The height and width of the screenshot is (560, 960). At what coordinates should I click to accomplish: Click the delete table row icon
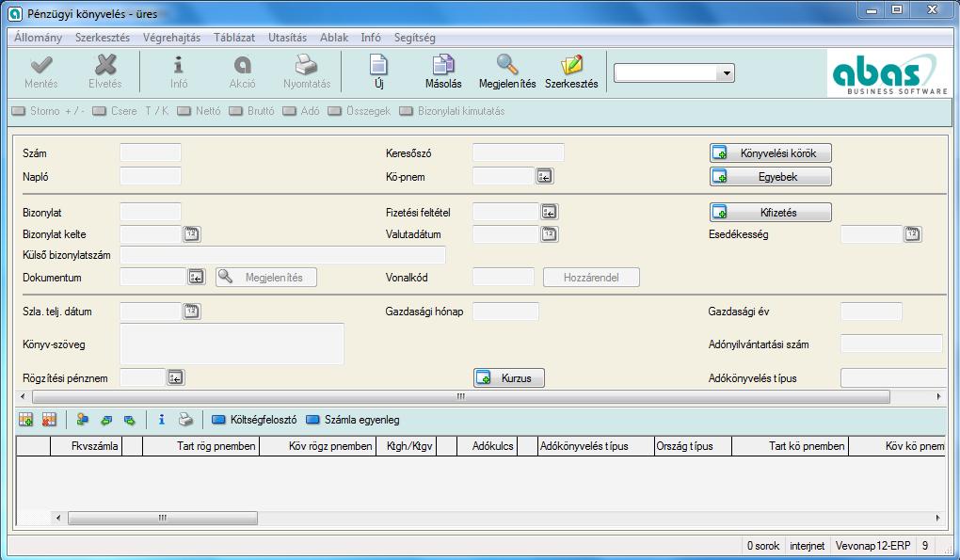pyautogui.click(x=49, y=420)
